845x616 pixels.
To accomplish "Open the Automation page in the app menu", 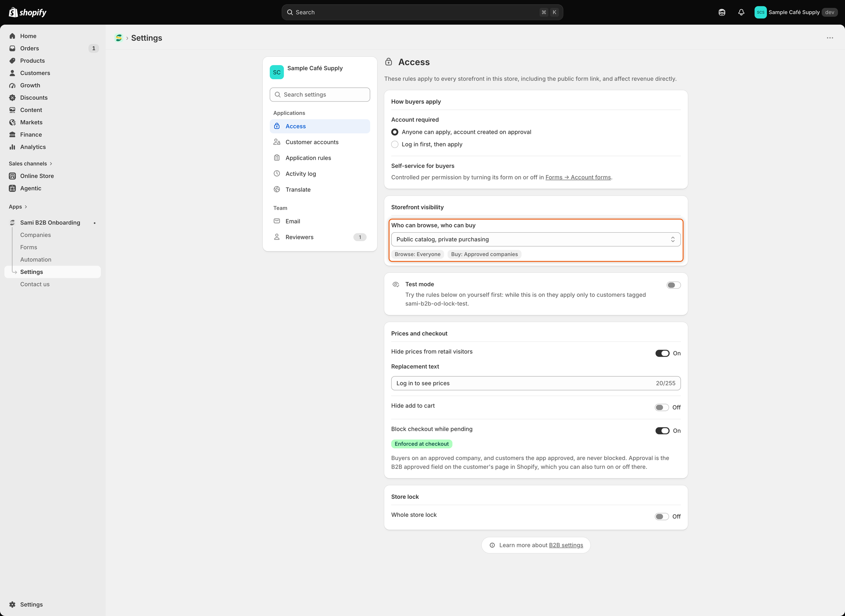I will pyautogui.click(x=36, y=259).
